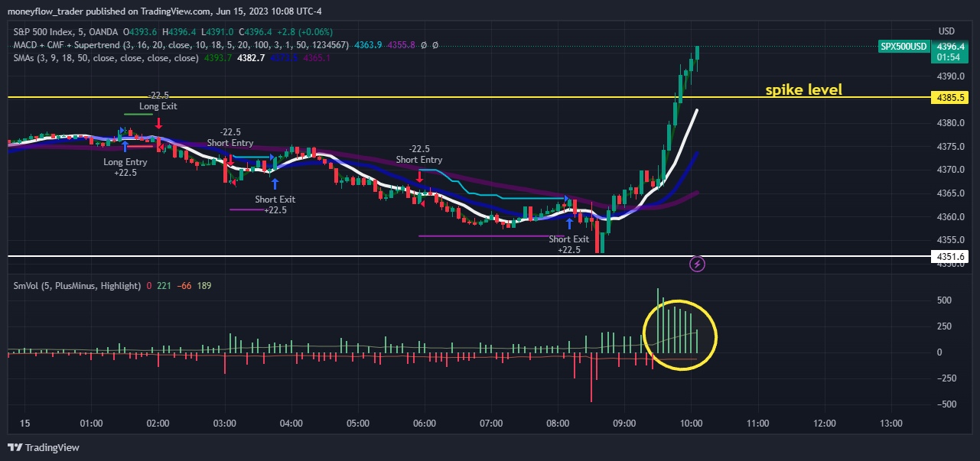Click the white 4351.6 price label
980x461 pixels.
click(949, 256)
